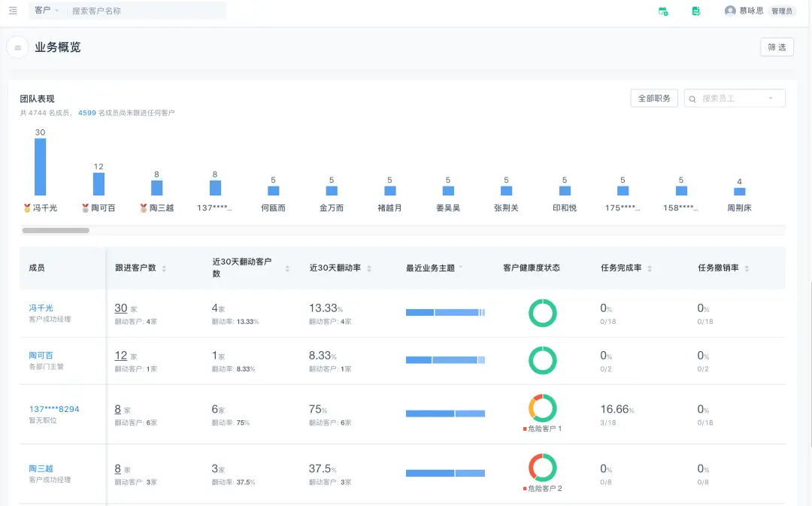The height and width of the screenshot is (506, 812).
Task: Click the 危险客户 1 label
Action: pos(542,429)
